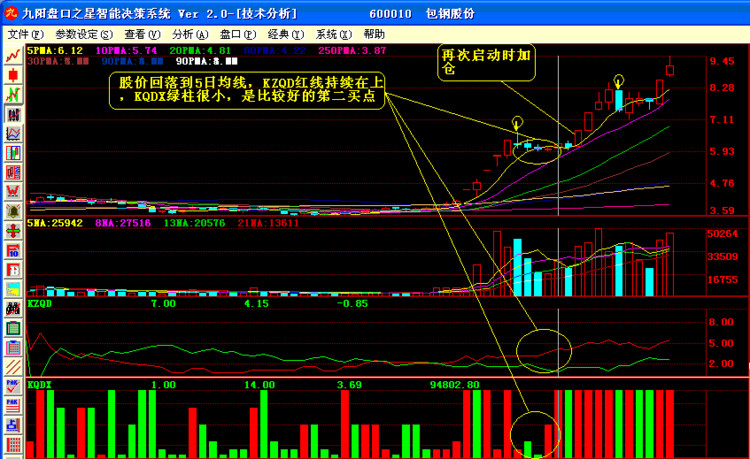Viewport: 750px width, 459px height.
Task: Click the 20PMA:4.81 moving average label
Action: click(200, 51)
